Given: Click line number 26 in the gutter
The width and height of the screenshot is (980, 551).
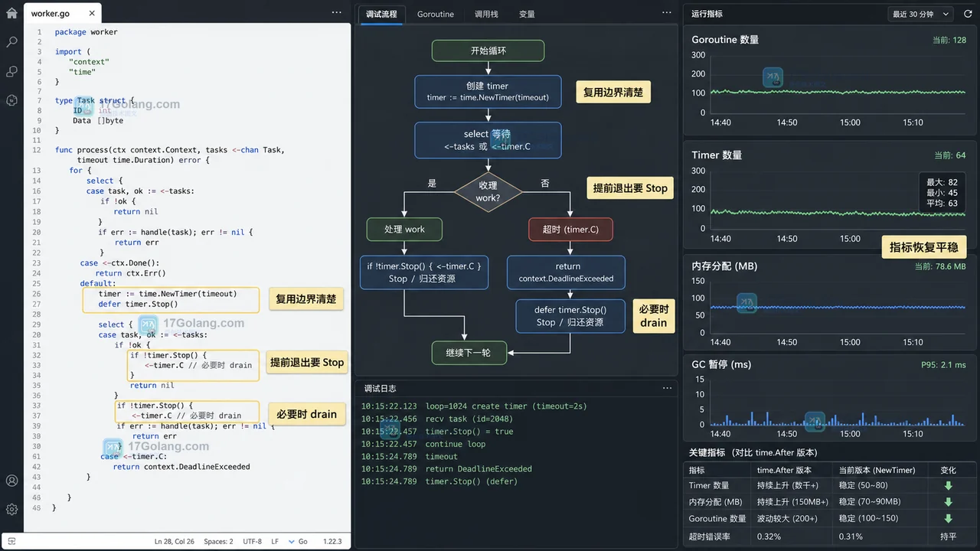Looking at the screenshot, I should (37, 294).
